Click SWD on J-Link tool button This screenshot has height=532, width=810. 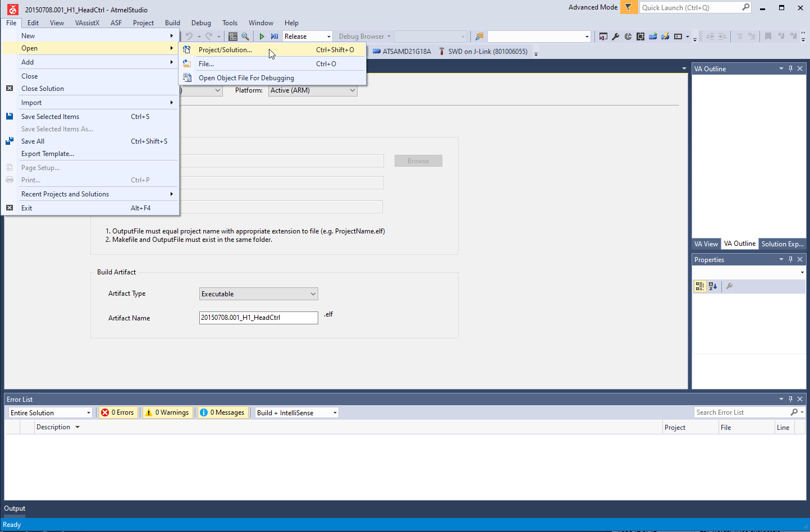[483, 52]
